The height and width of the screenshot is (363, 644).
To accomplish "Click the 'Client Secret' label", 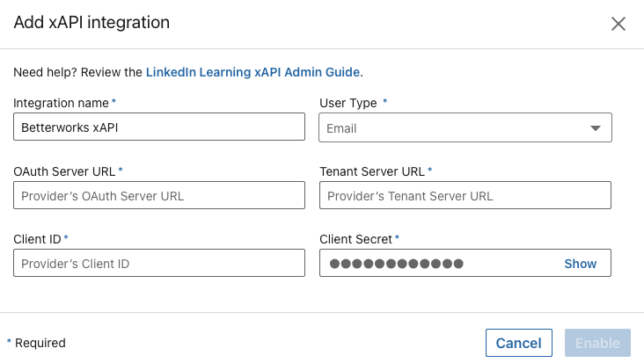I will point(355,239).
